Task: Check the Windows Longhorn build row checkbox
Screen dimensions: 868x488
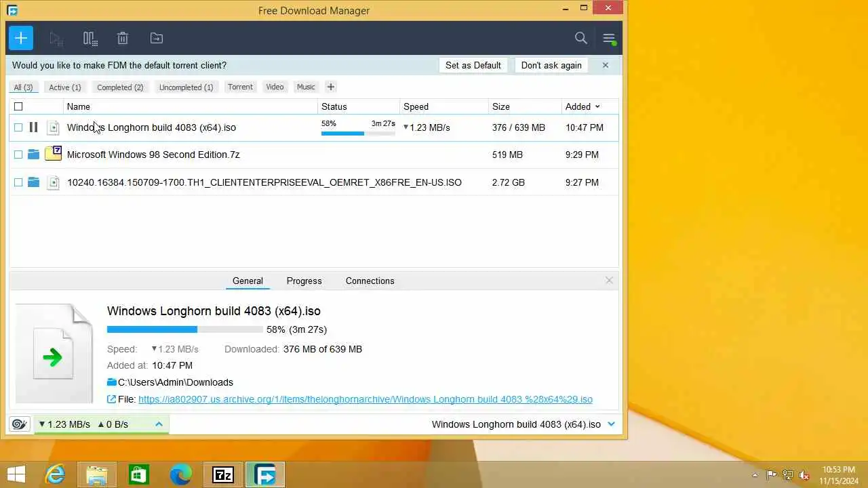Action: pos(18,127)
